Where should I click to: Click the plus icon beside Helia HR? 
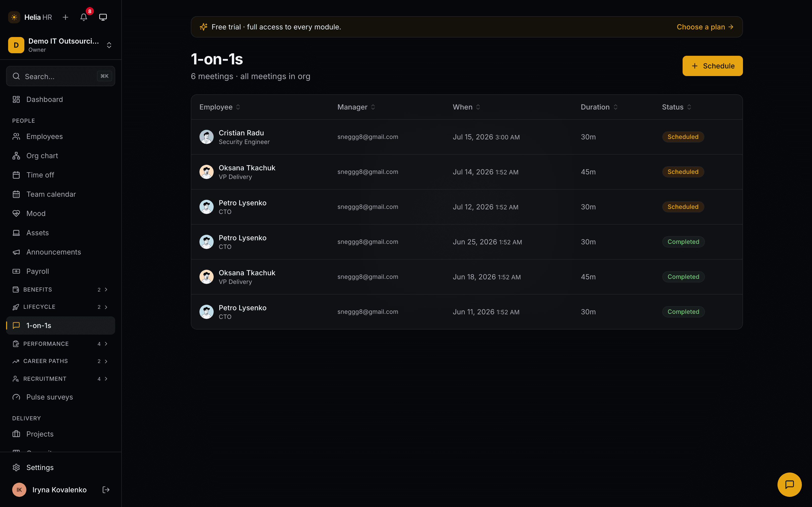(x=65, y=17)
